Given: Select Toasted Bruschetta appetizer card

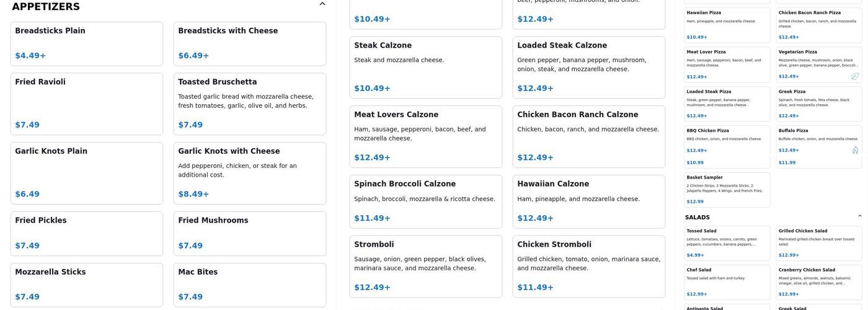Looking at the screenshot, I should coord(250,104).
